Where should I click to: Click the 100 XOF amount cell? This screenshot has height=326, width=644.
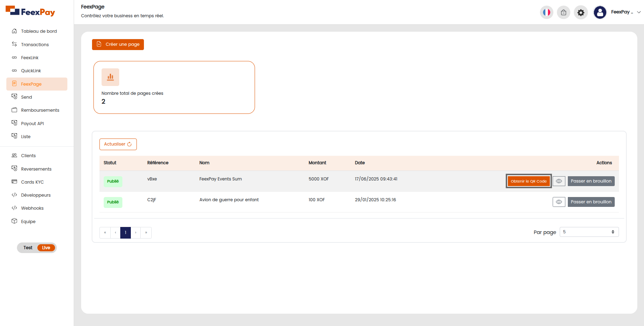tap(317, 200)
